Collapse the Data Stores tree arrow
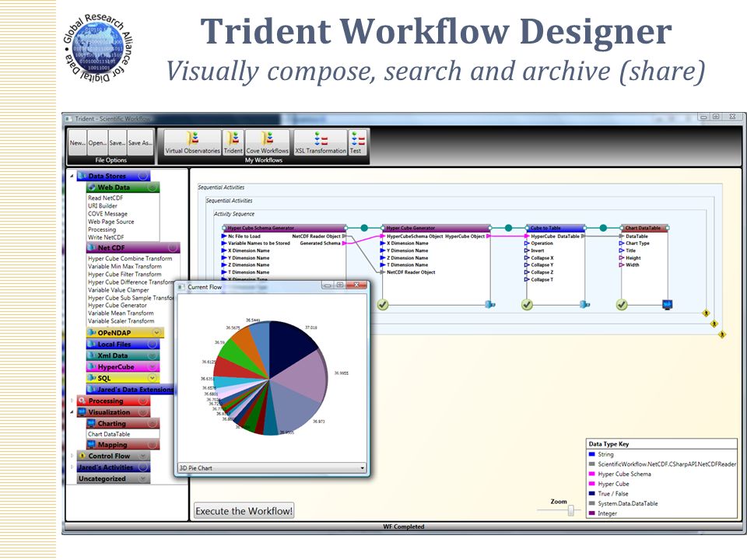747x560 pixels. pos(72,177)
